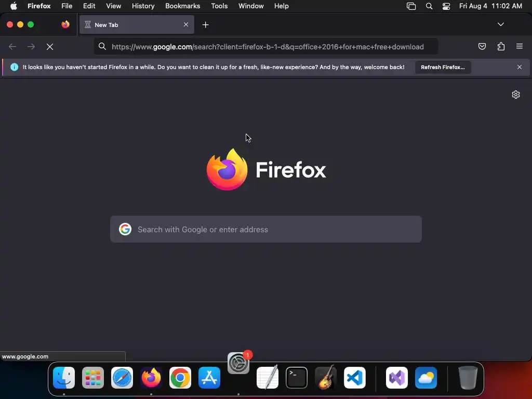Viewport: 532px width, 399px height.
Task: Click the www.google.com status text
Action: point(25,356)
